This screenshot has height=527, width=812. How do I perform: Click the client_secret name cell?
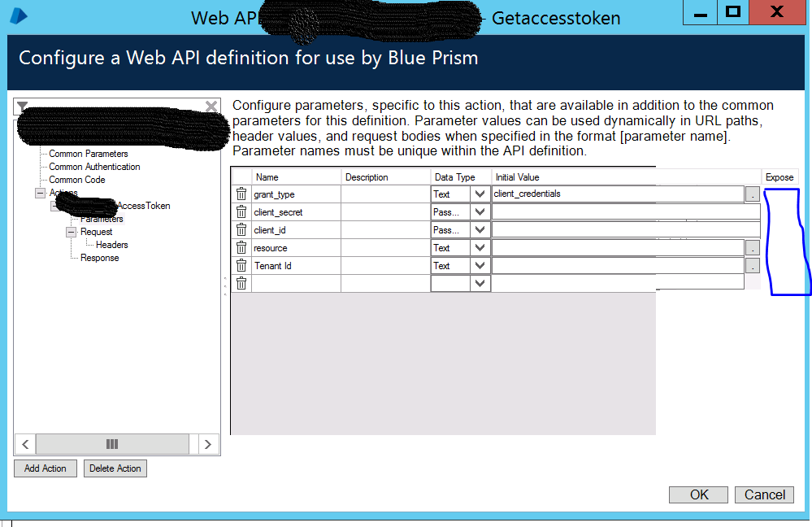click(x=296, y=211)
